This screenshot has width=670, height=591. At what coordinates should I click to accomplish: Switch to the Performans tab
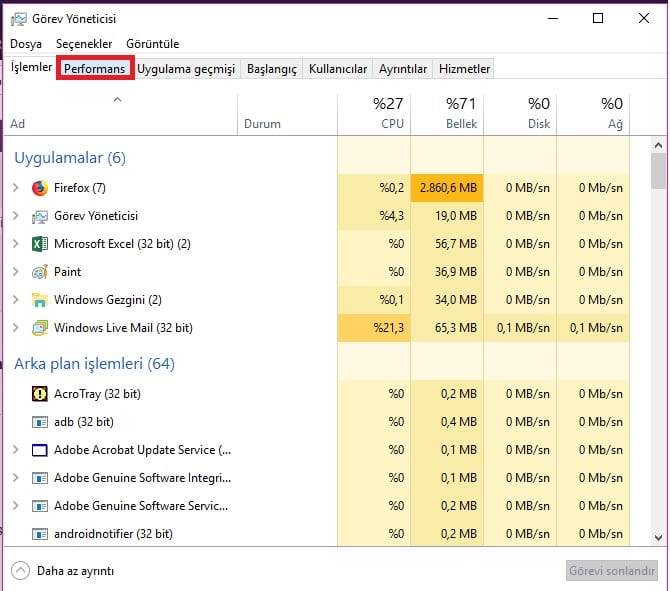[x=95, y=68]
